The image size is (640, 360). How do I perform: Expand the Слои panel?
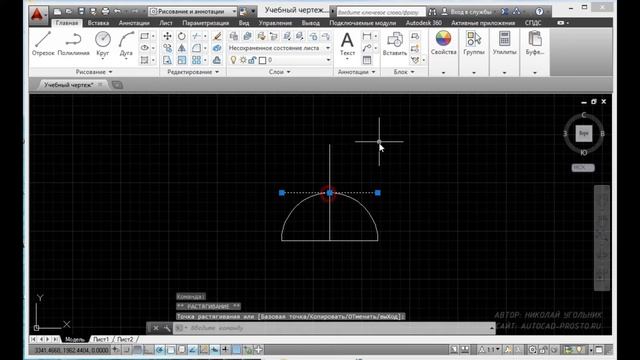280,72
